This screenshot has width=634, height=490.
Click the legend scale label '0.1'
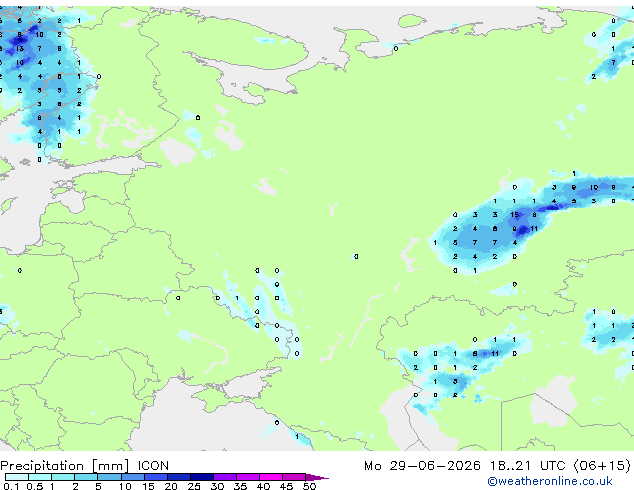point(11,486)
